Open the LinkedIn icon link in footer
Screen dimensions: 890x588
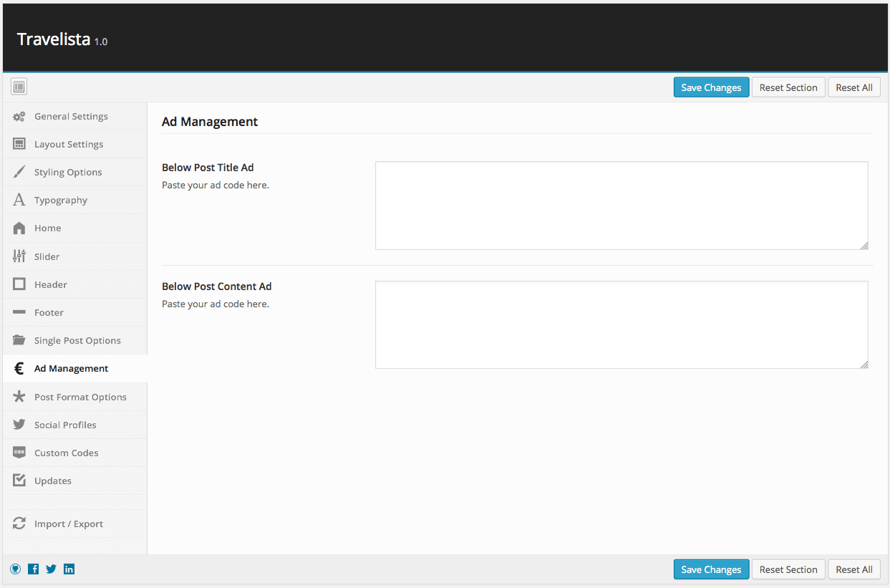(x=69, y=569)
